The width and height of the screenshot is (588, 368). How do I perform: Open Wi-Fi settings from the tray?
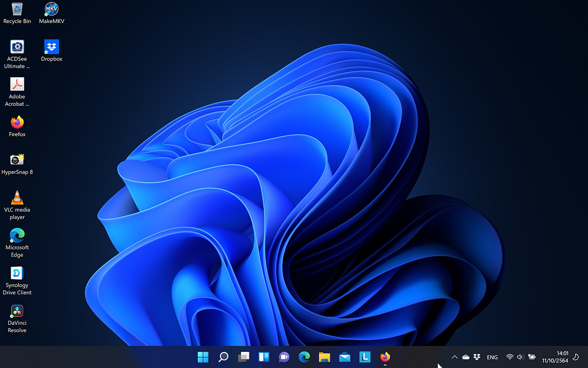(509, 356)
